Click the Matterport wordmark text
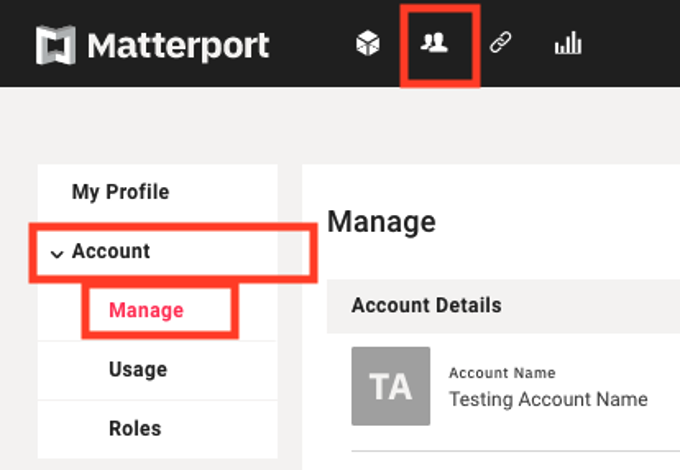 click(178, 46)
